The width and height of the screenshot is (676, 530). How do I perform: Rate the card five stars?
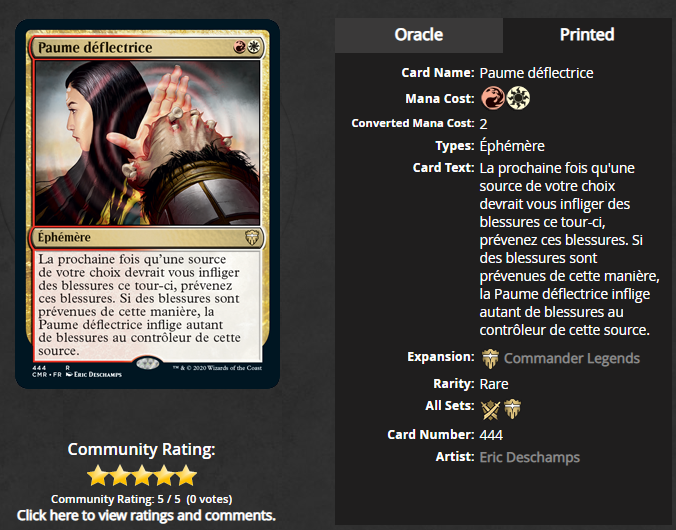tap(186, 475)
